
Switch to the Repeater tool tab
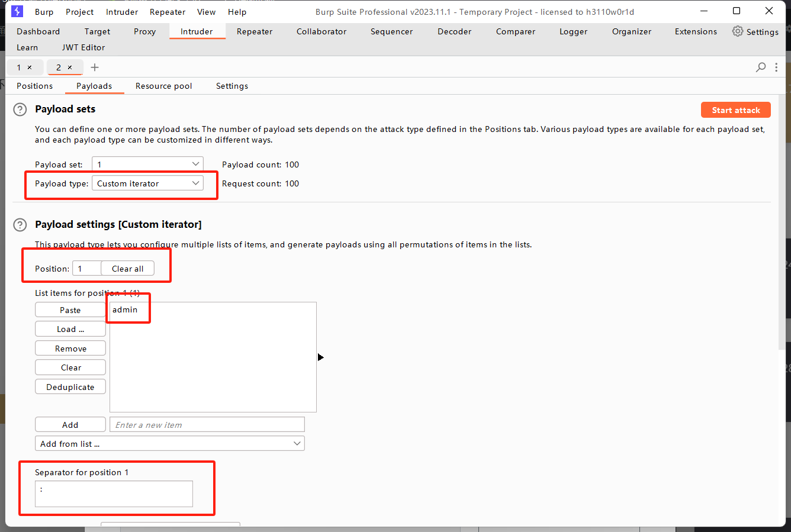255,31
